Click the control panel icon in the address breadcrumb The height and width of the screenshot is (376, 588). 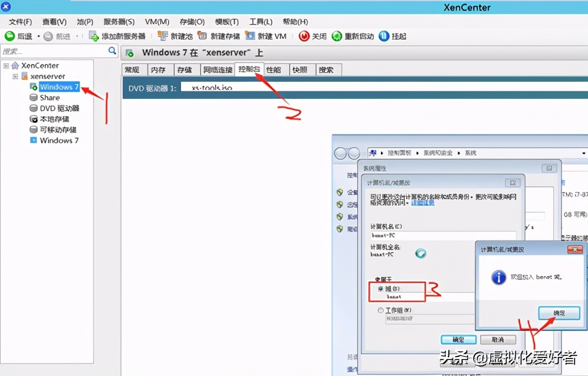pyautogui.click(x=373, y=153)
